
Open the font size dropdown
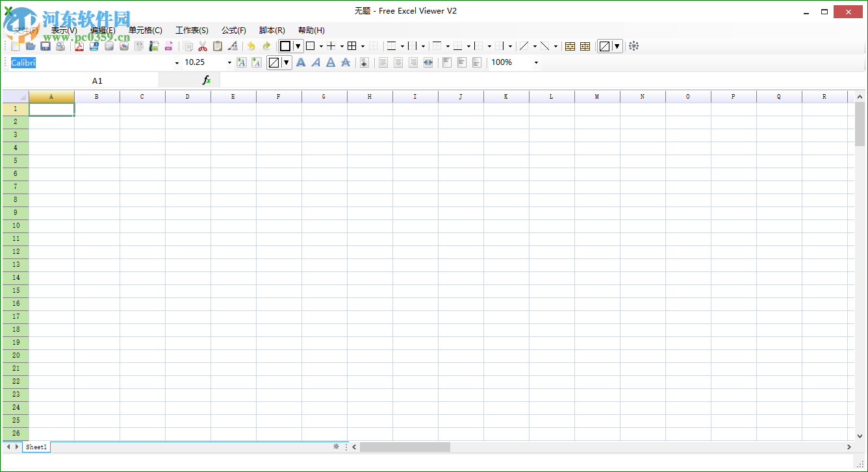point(229,62)
